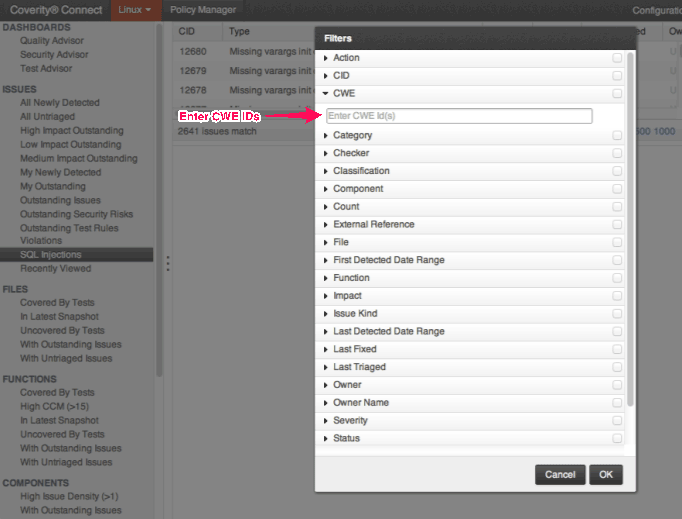Image resolution: width=682 pixels, height=519 pixels.
Task: Enable the Action filter checkbox
Action: 617,58
